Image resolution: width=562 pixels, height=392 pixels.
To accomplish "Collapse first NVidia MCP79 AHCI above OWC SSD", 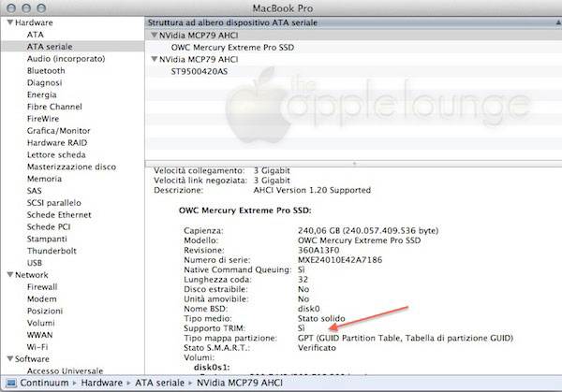I will tap(155, 35).
